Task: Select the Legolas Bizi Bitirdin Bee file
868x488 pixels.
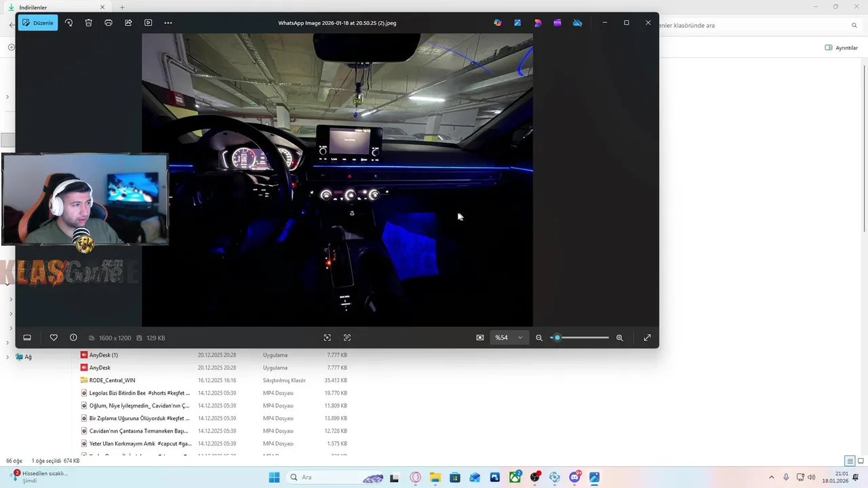Action: tap(214, 393)
